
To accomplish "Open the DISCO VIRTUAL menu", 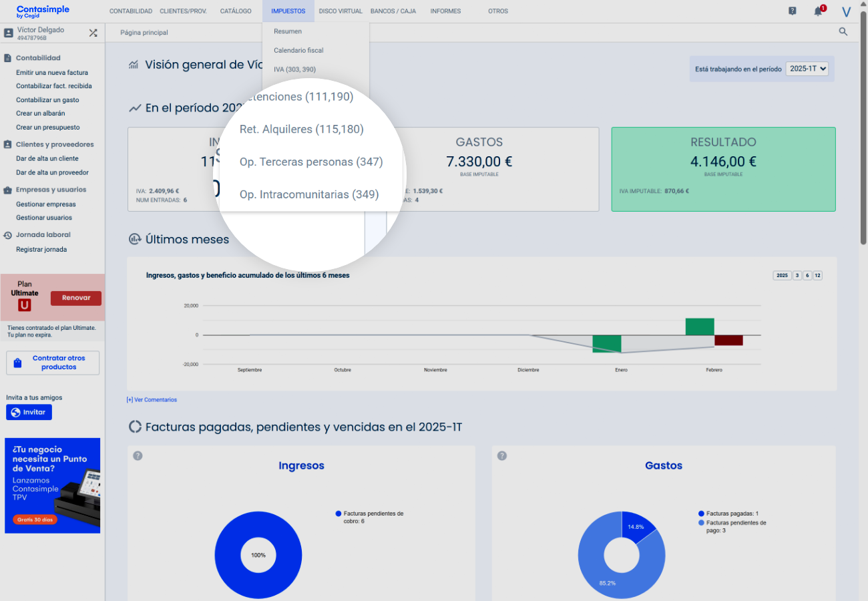I will [341, 11].
